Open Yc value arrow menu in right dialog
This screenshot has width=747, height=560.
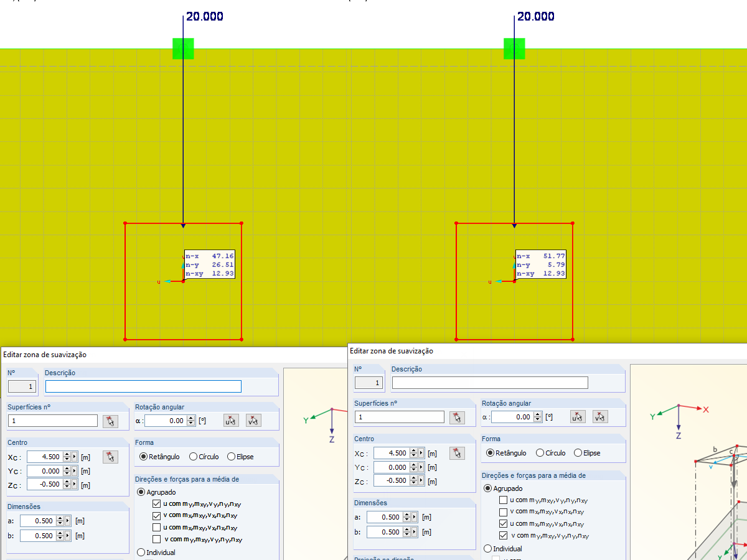click(421, 468)
